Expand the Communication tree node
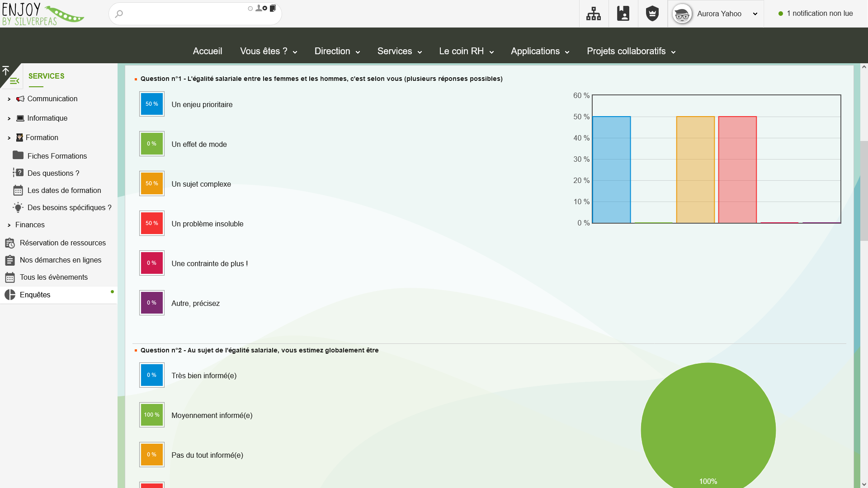This screenshot has width=868, height=488. [x=9, y=99]
